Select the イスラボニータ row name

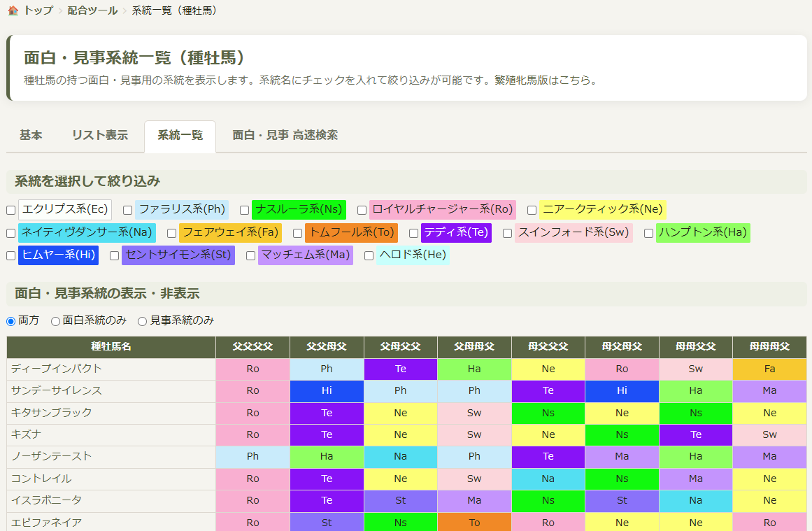coord(47,500)
